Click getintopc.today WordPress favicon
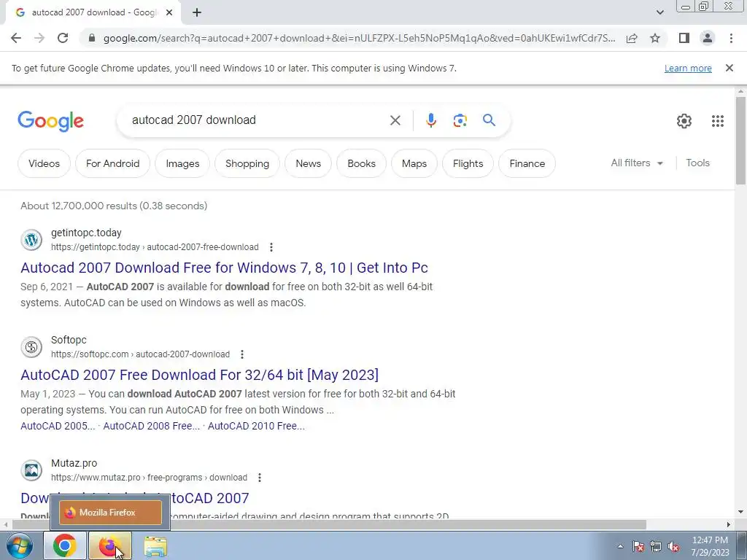This screenshot has height=560, width=747. pyautogui.click(x=31, y=239)
